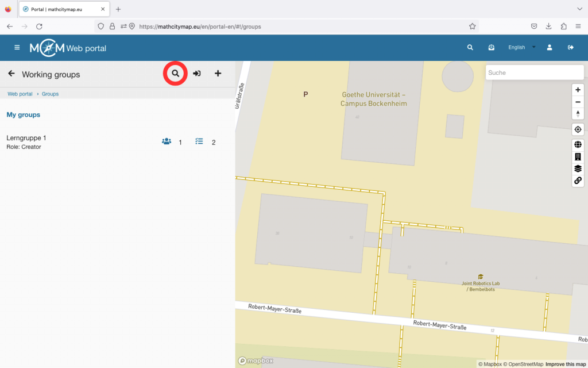Click the search groups magnifier icon
588x368 pixels.
coord(176,74)
